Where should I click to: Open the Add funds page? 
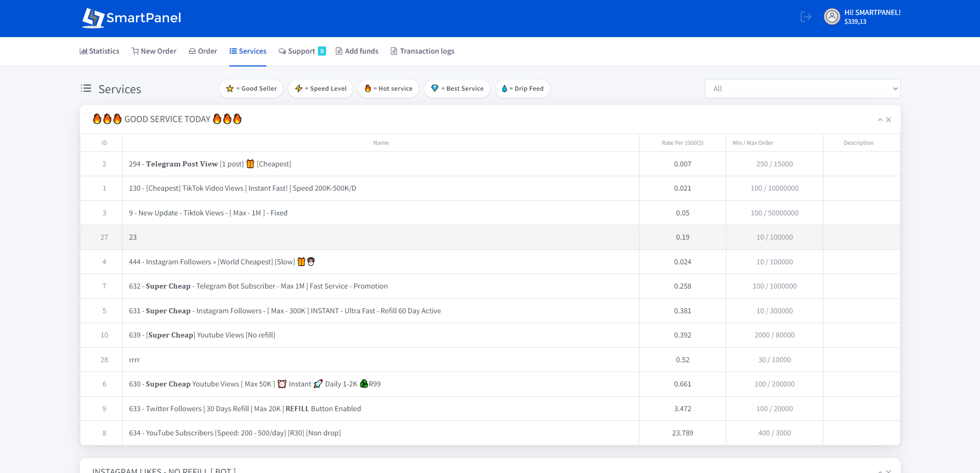coord(357,51)
